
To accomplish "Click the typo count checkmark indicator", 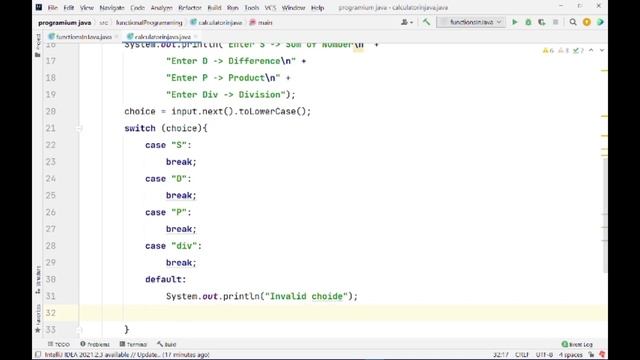I will [578, 51].
